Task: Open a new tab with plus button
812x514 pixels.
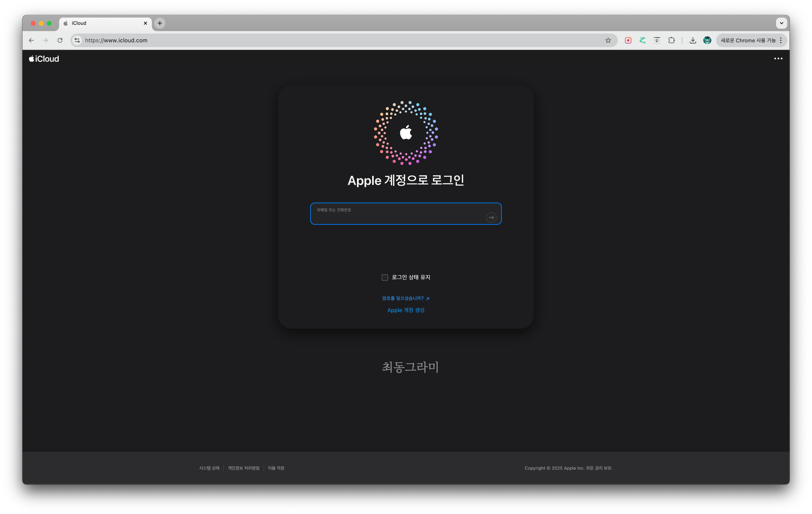Action: click(x=160, y=23)
